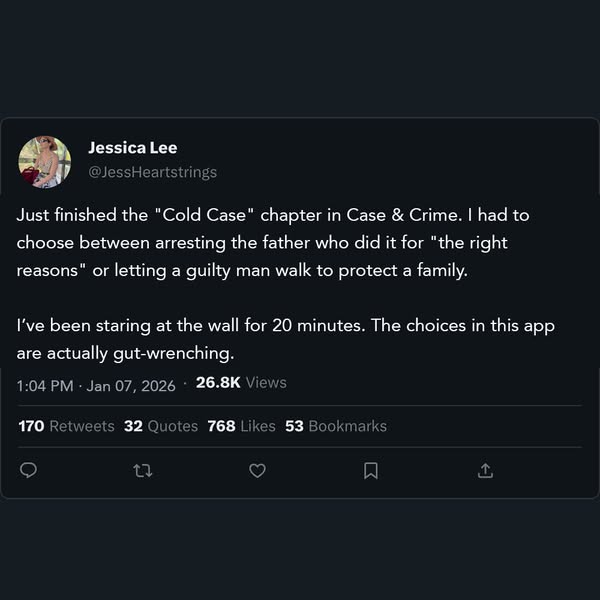Open the 32 Quotes list
600x600 pixels.
pyautogui.click(x=161, y=426)
